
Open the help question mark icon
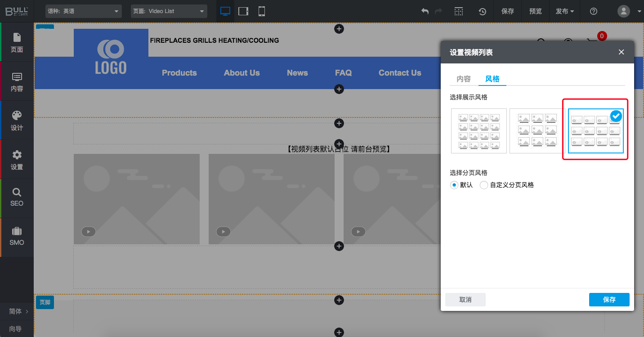594,11
